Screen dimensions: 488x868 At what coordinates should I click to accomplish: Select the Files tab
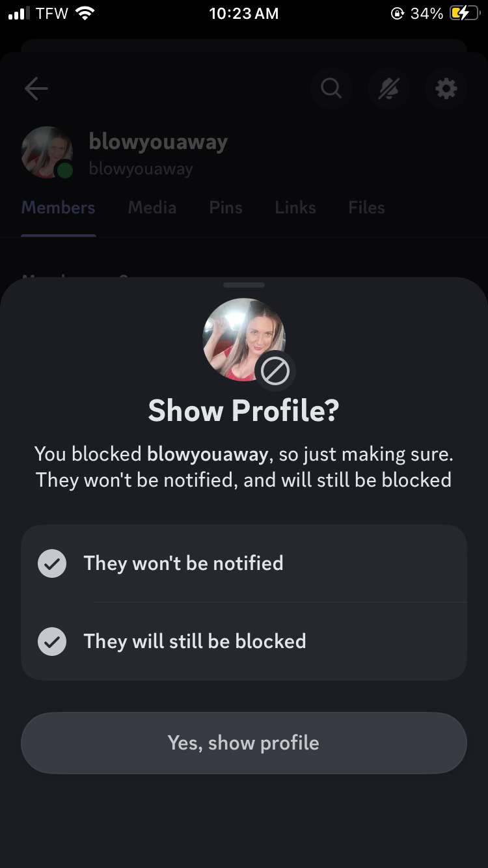click(366, 208)
